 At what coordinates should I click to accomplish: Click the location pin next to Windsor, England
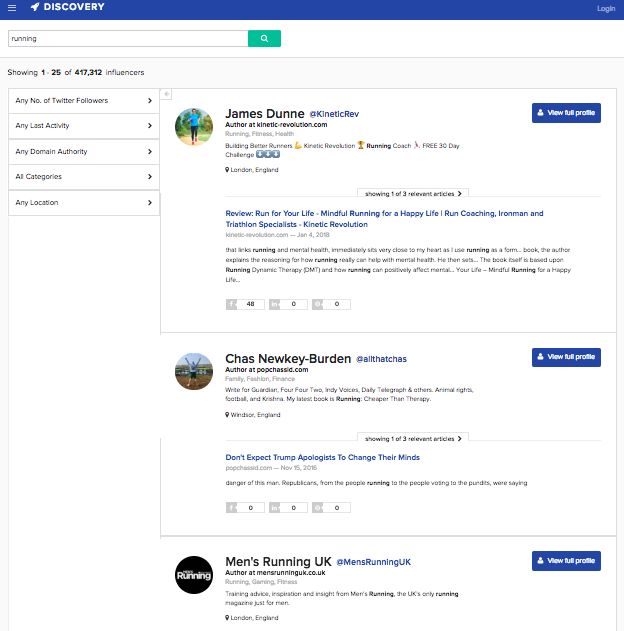(x=227, y=414)
